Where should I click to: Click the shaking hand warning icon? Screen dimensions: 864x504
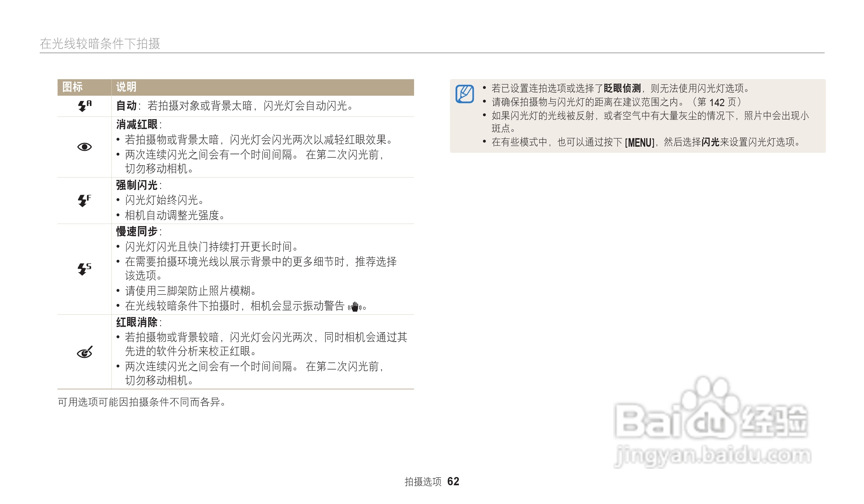pyautogui.click(x=354, y=306)
